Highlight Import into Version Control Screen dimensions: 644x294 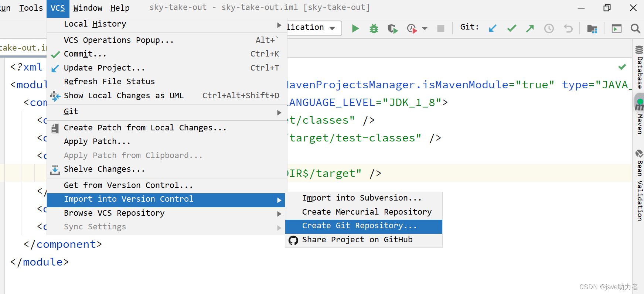[x=166, y=200]
